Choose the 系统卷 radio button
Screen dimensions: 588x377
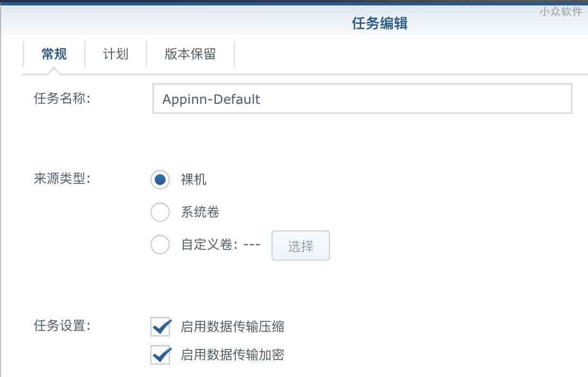click(160, 213)
